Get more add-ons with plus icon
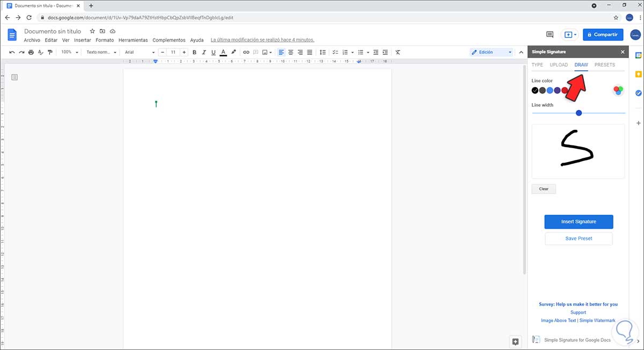The image size is (644, 350). (639, 123)
